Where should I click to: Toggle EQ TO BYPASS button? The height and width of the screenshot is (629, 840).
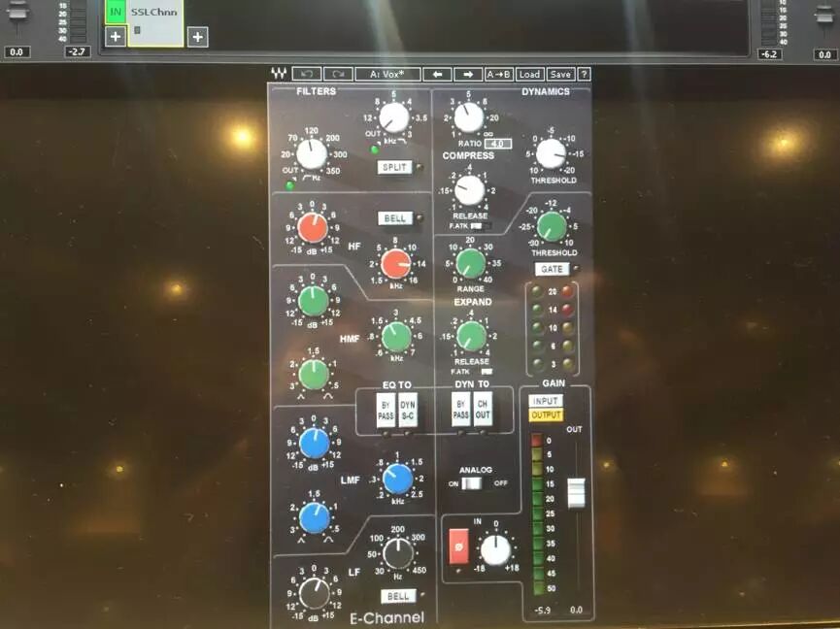tap(386, 411)
